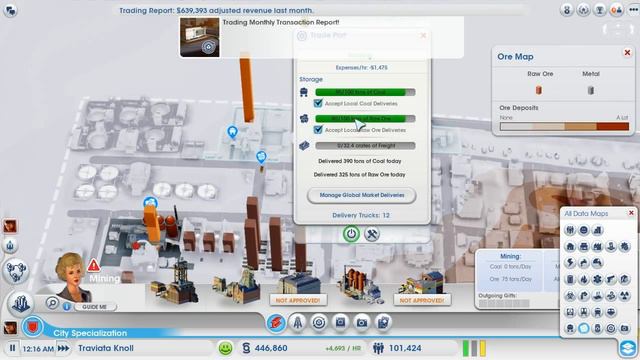Toggle Accept Local Coal Deliveries checkbox
This screenshot has width=640, height=360.
318,103
